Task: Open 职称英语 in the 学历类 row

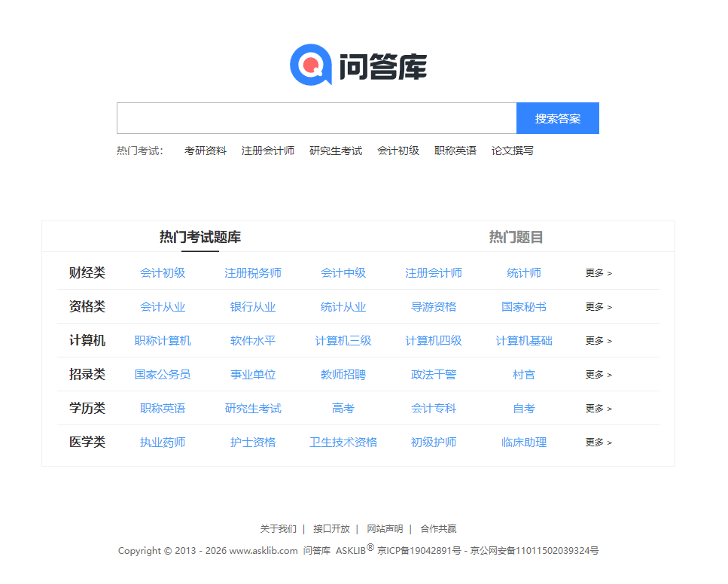Action: 163,409
